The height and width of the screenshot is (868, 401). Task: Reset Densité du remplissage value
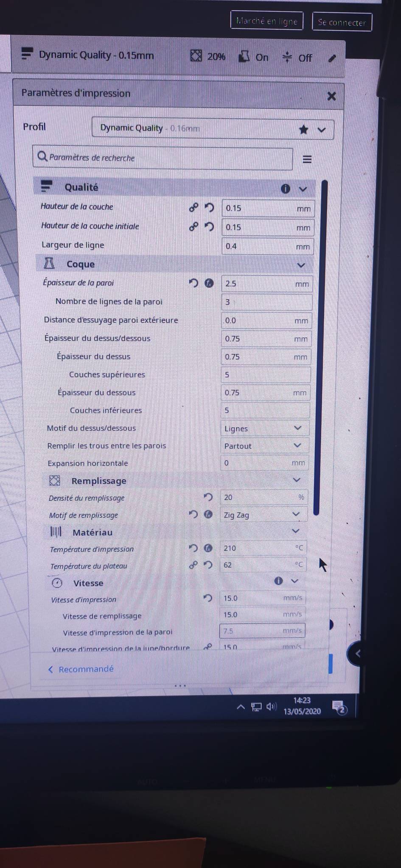click(208, 497)
